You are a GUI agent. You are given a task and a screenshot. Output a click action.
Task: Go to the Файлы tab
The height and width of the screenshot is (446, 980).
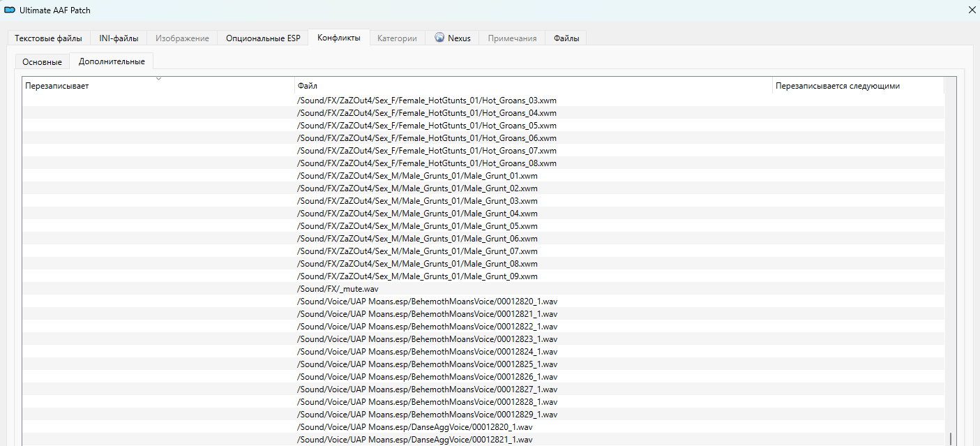(566, 38)
